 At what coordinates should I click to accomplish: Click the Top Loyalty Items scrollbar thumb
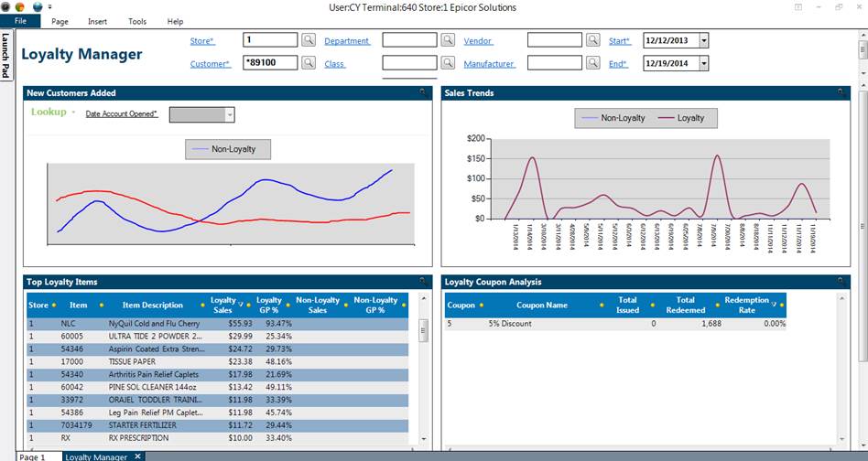pyautogui.click(x=423, y=330)
